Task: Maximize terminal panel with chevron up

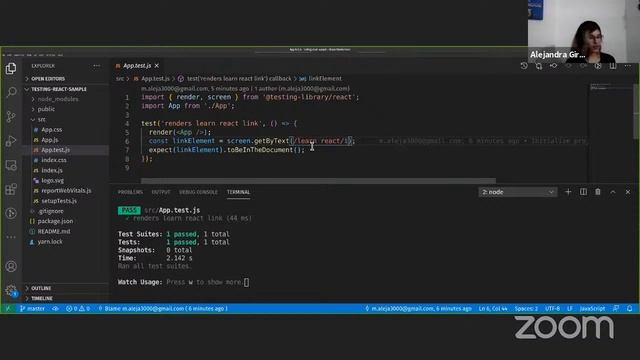Action: pos(613,192)
